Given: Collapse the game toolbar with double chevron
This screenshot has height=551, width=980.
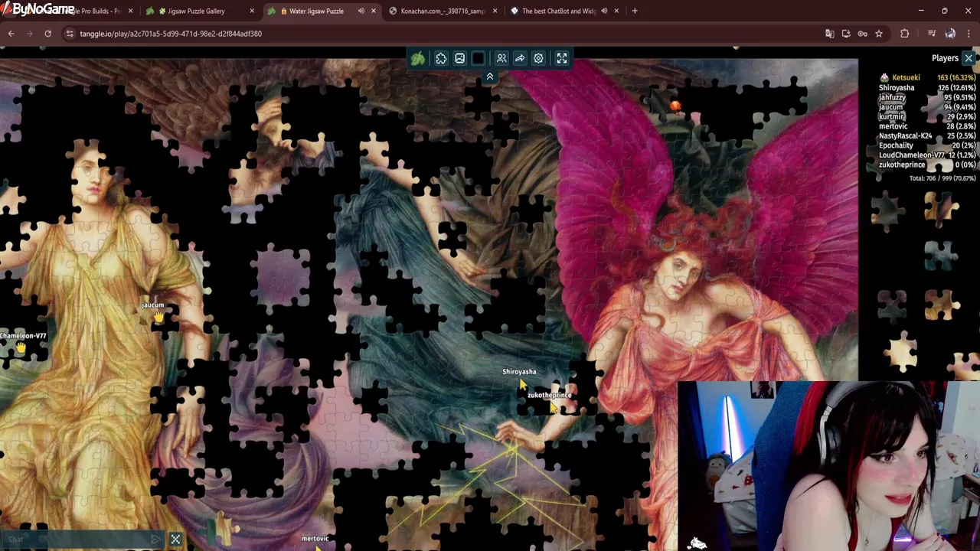Looking at the screenshot, I should 490,77.
